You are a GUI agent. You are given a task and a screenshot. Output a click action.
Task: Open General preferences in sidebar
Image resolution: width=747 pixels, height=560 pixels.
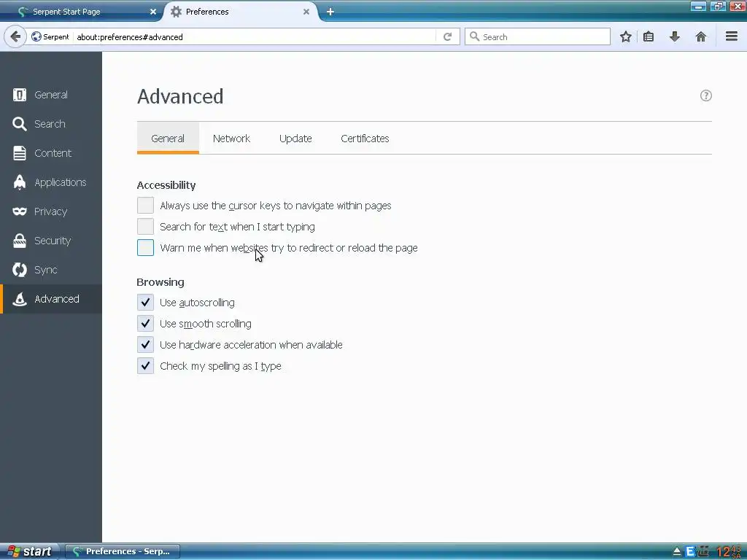pos(51,95)
